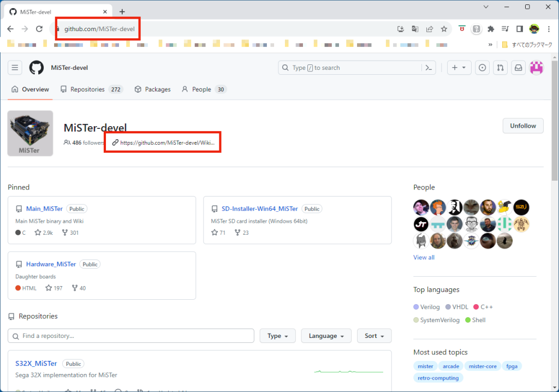Click the GitHub Octocat logo
The height and width of the screenshot is (392, 559).
[37, 68]
